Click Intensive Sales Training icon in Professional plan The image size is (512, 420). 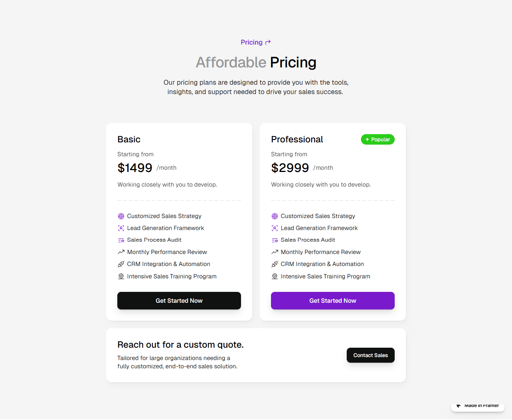[x=275, y=276]
